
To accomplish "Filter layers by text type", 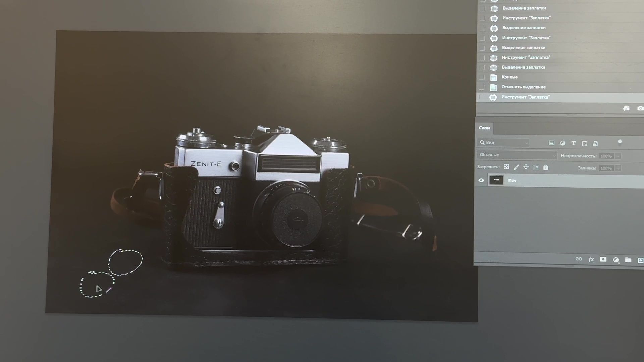I will [574, 143].
